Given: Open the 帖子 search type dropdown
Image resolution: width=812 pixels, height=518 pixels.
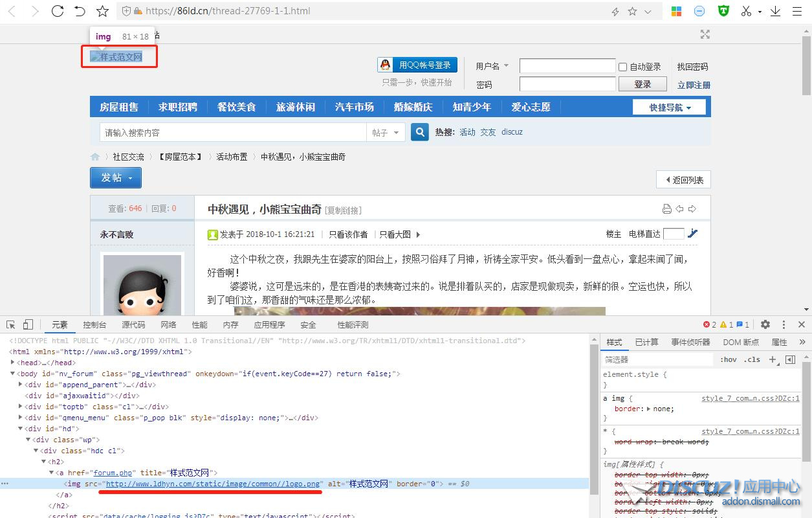Looking at the screenshot, I should pos(386,132).
